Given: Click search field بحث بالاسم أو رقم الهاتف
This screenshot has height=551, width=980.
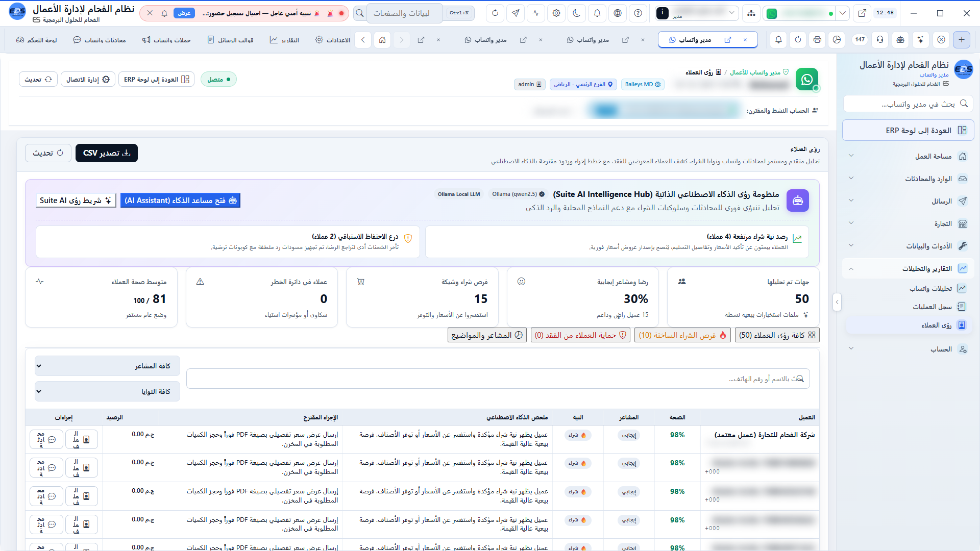Looking at the screenshot, I should coord(498,379).
